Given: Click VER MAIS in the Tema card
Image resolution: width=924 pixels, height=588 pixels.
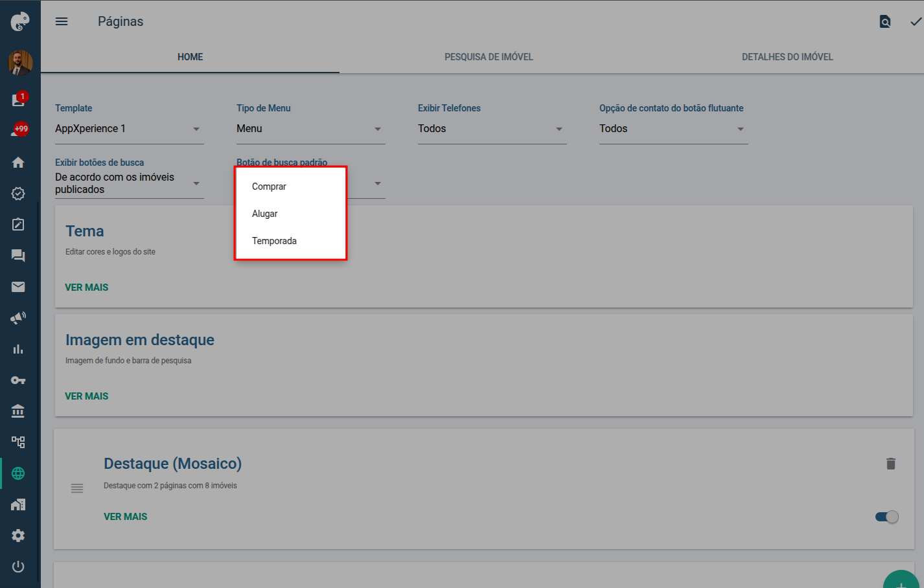Looking at the screenshot, I should 87,288.
